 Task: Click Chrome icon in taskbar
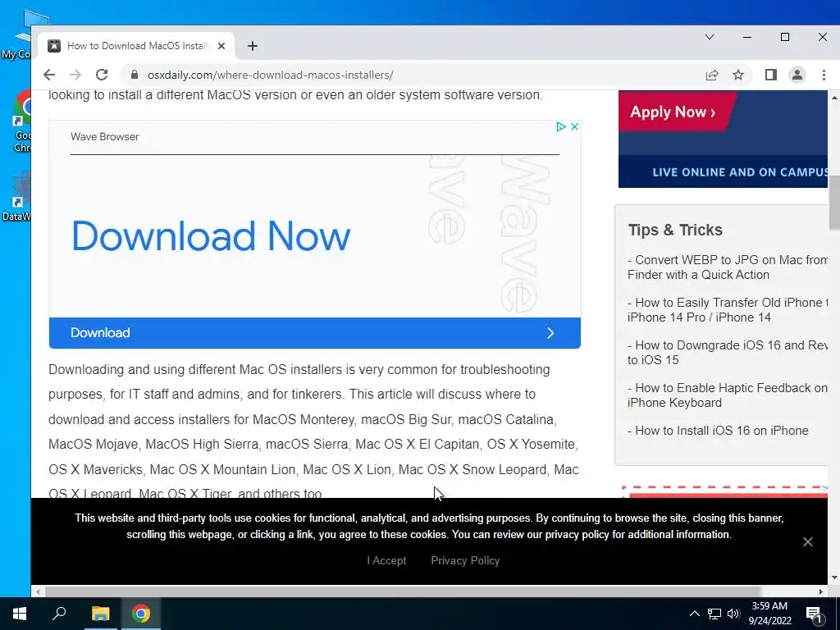click(141, 614)
